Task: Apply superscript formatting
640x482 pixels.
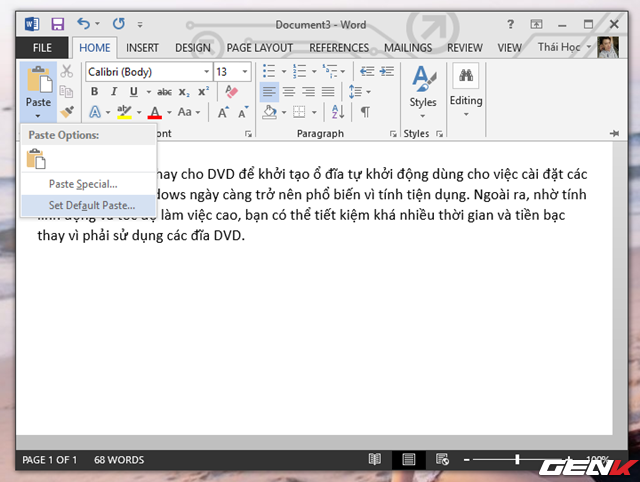Action: click(204, 91)
